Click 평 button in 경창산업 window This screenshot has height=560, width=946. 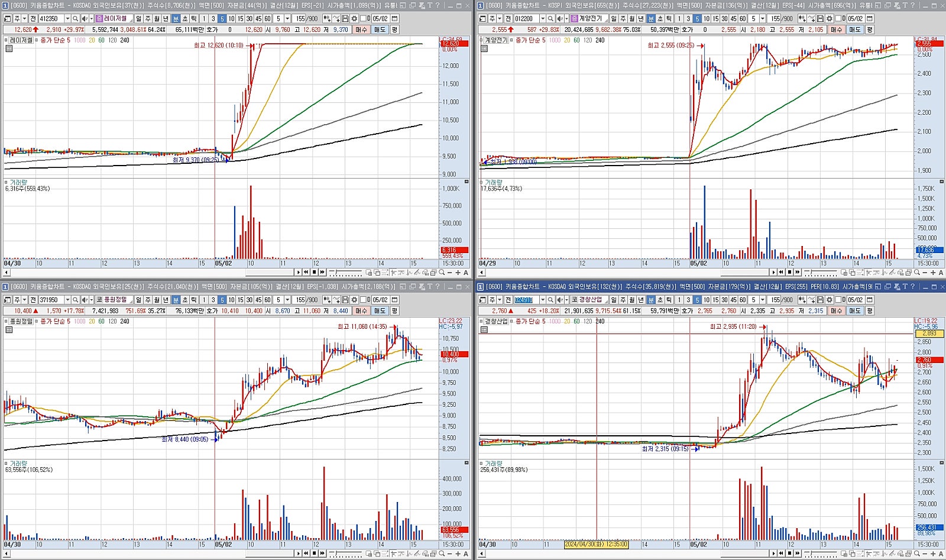[870, 310]
